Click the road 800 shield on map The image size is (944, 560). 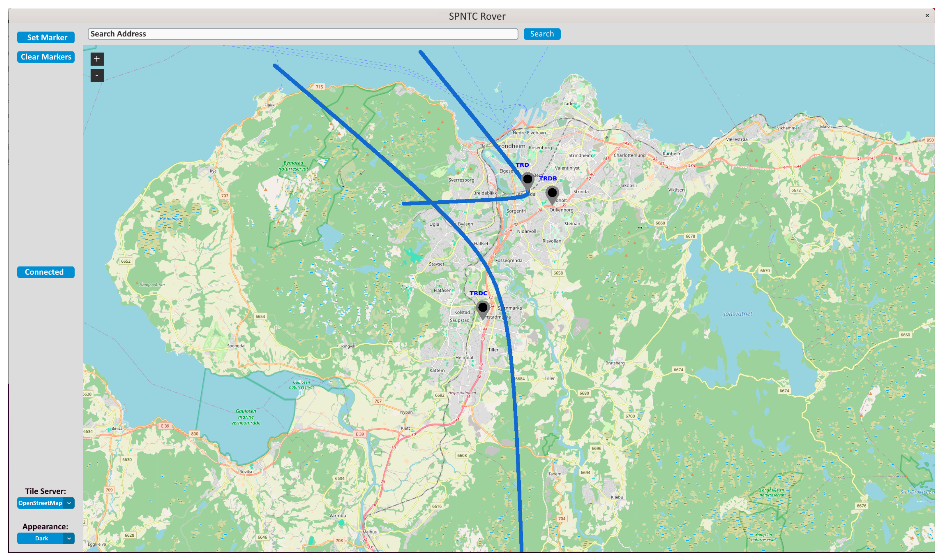[194, 434]
